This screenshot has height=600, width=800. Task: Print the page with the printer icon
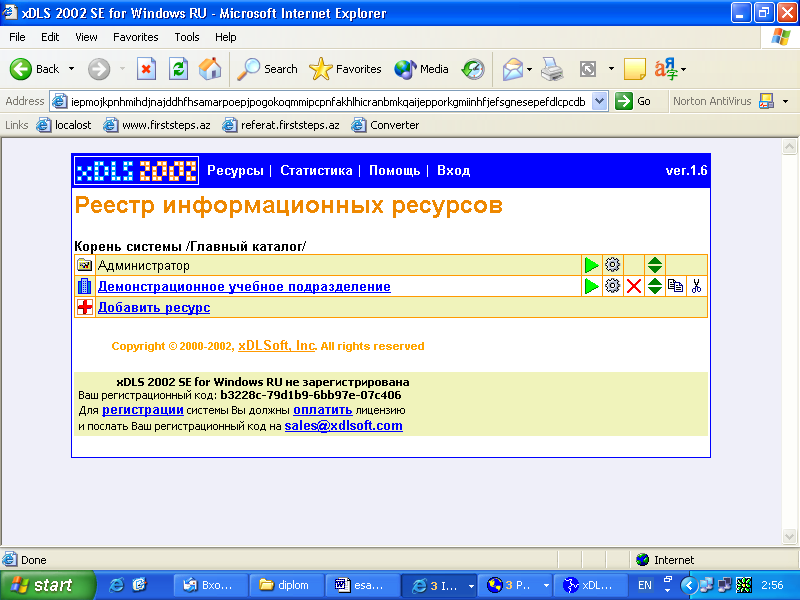(552, 69)
